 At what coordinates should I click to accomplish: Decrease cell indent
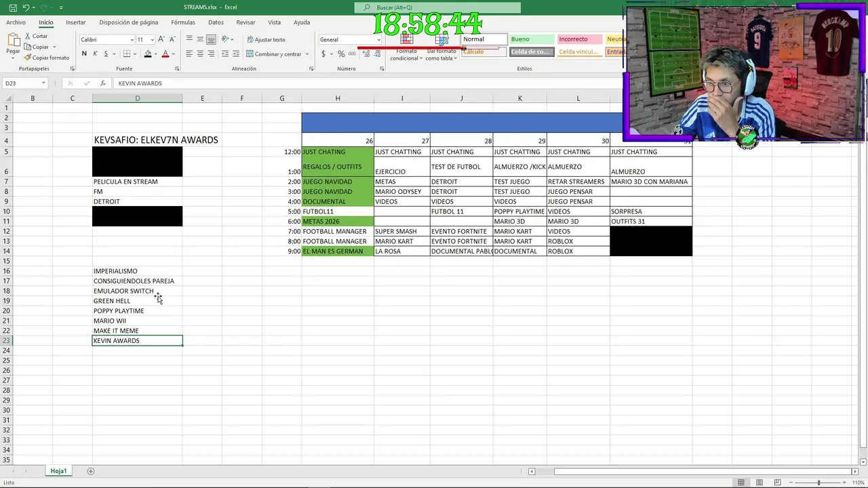(x=224, y=54)
